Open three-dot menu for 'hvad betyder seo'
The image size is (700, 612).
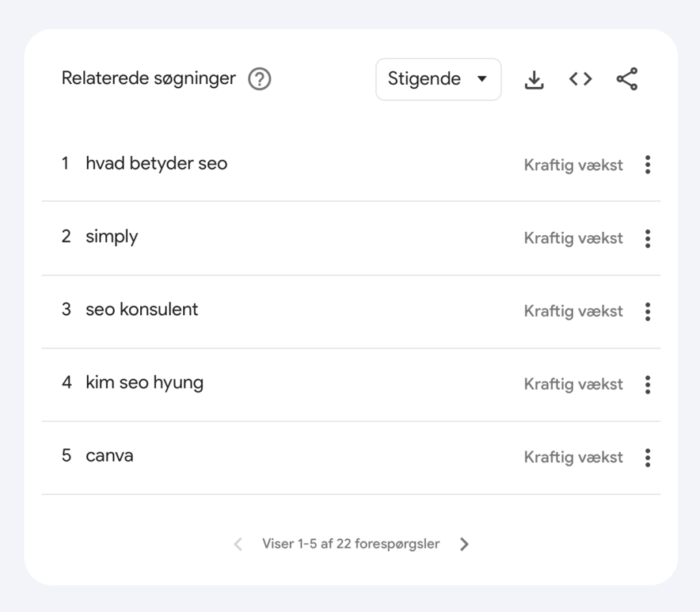(647, 165)
